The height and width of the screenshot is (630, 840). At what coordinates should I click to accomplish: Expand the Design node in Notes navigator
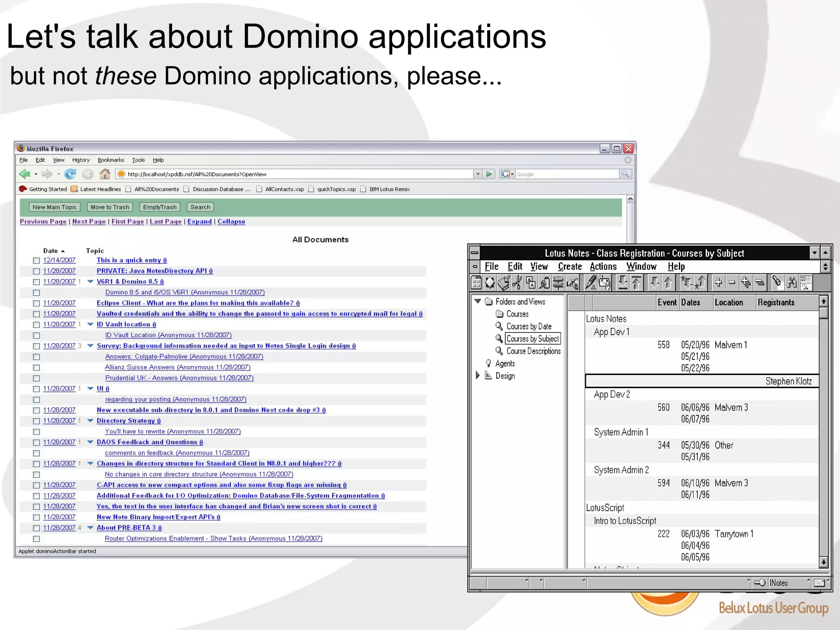click(x=478, y=375)
